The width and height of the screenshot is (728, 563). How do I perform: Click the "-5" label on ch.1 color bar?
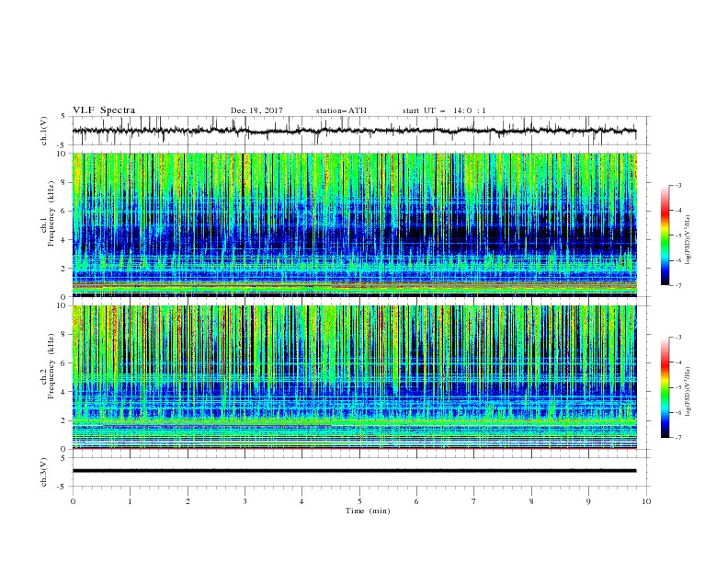click(x=677, y=236)
